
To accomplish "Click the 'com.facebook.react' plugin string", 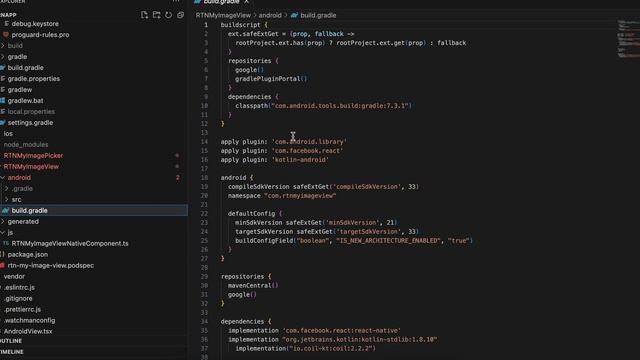I will coord(307,151).
